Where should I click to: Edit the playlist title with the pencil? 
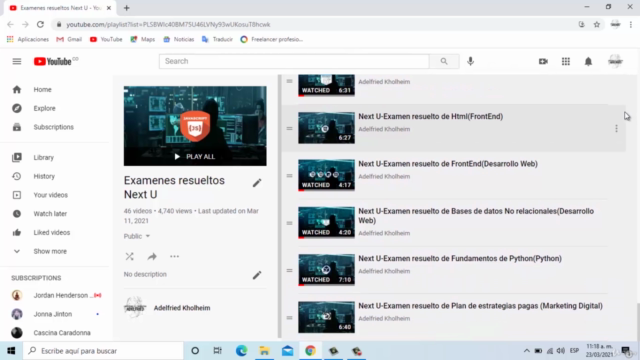(257, 183)
